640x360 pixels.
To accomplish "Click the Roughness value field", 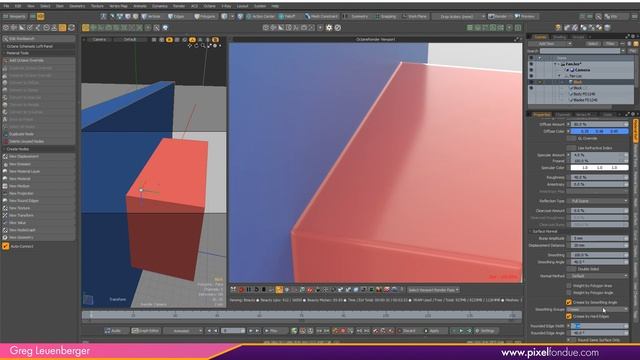I will (x=599, y=178).
